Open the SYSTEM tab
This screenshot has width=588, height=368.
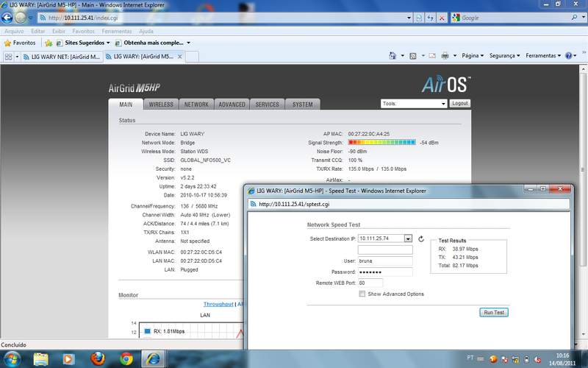(303, 105)
